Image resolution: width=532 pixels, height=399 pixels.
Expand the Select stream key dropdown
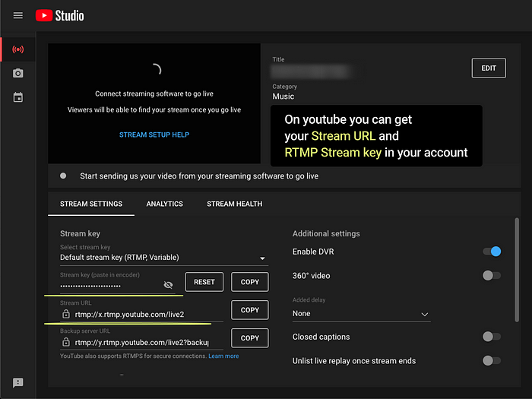(x=164, y=258)
